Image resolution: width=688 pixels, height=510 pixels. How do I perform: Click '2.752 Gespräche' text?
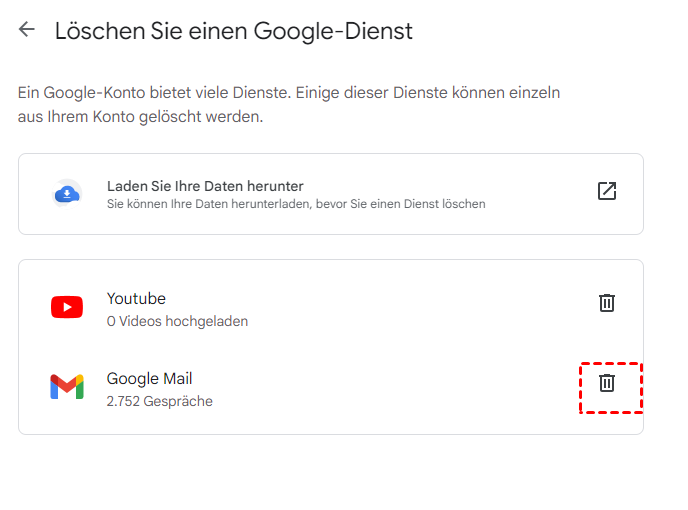[159, 401]
